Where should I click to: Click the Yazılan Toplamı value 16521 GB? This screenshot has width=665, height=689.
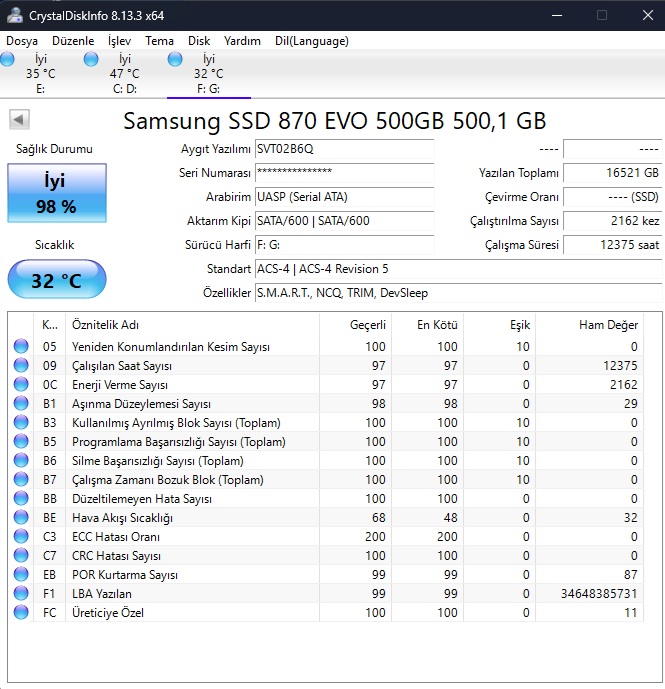pos(613,173)
